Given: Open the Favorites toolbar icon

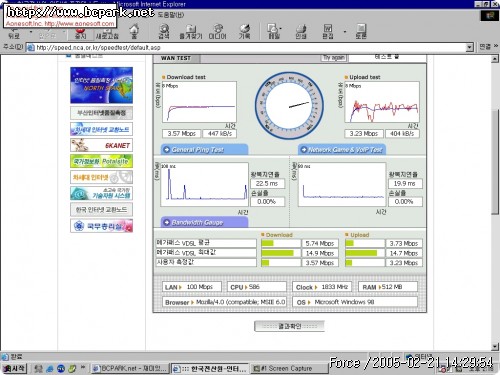Looking at the screenshot, I should pyautogui.click(x=191, y=31).
